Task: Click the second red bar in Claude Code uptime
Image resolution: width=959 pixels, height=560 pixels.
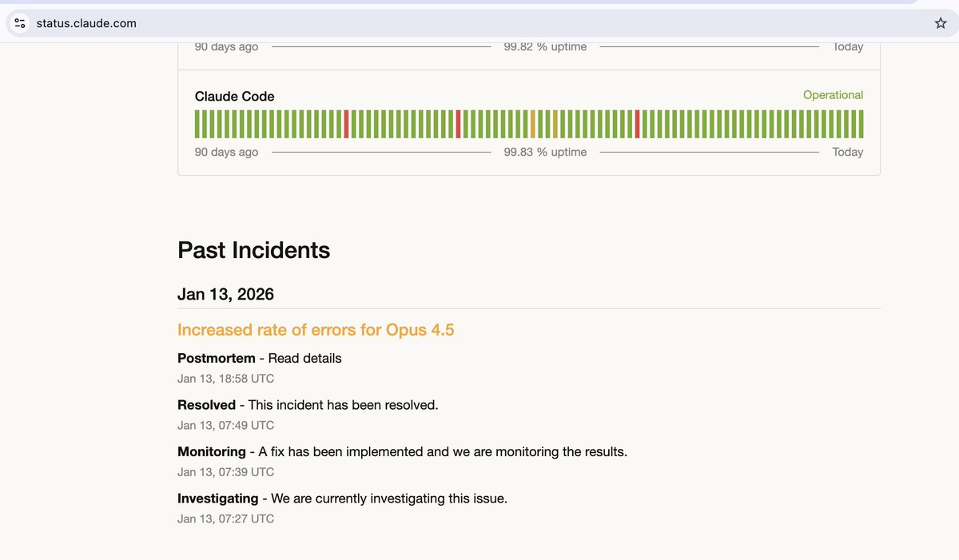Action: click(459, 124)
